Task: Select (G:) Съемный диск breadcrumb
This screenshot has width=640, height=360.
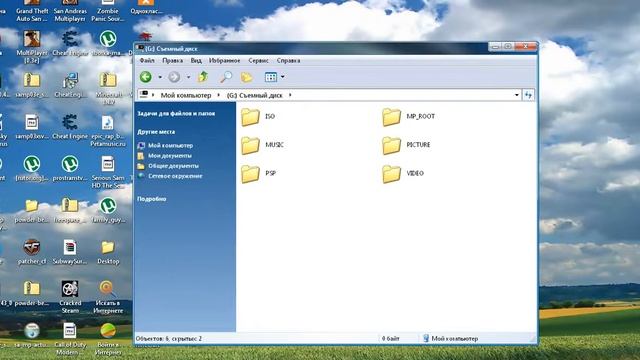Action: [x=254, y=95]
